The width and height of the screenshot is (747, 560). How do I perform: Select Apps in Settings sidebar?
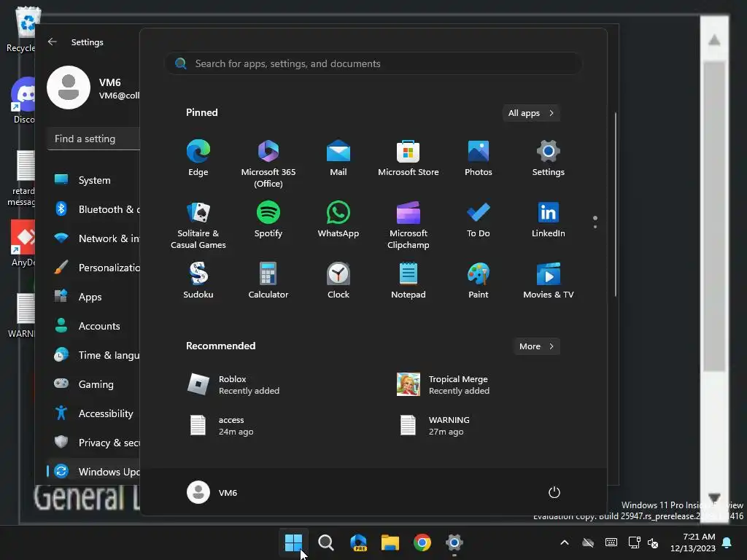pos(94,297)
